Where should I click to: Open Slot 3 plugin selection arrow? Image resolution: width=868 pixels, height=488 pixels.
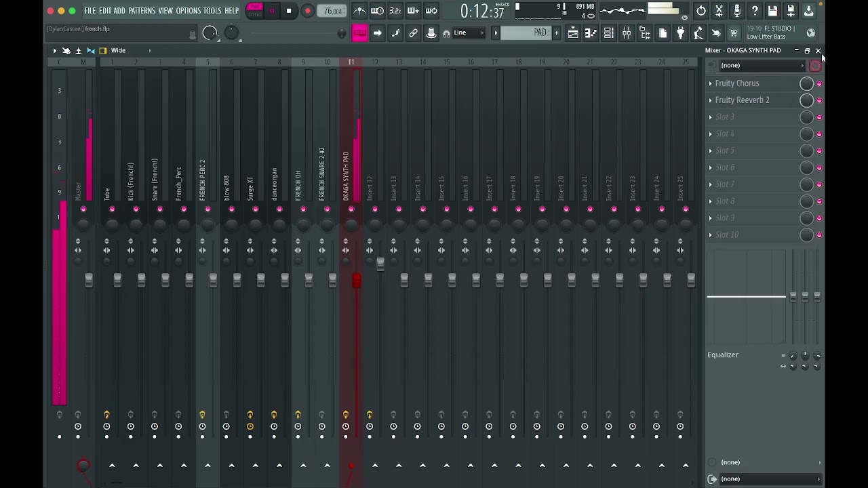[x=711, y=117]
